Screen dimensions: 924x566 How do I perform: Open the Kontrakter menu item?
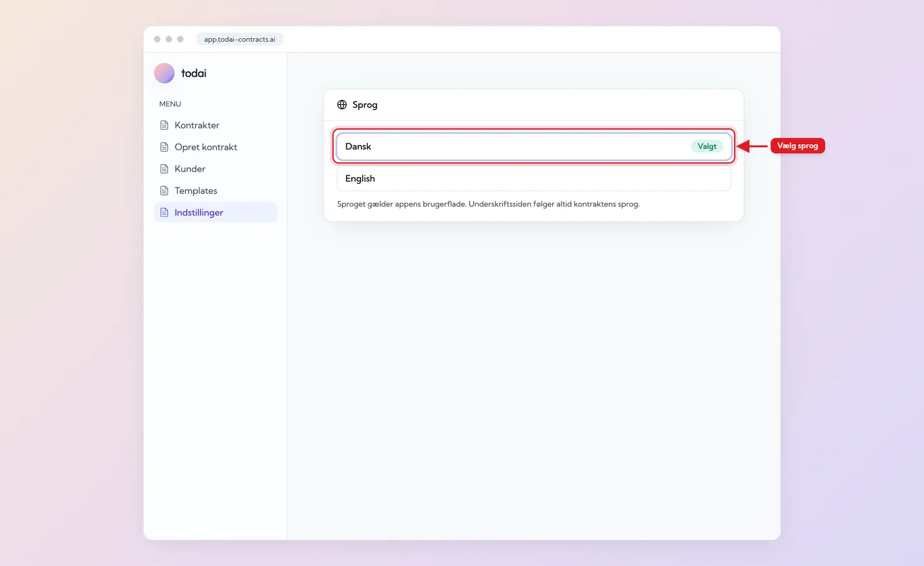tap(215, 125)
